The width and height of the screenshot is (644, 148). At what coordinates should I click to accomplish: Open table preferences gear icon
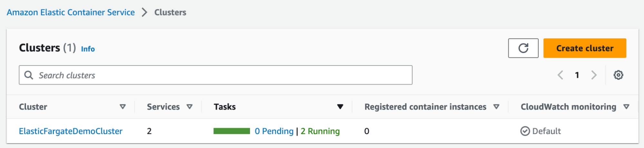tap(618, 75)
